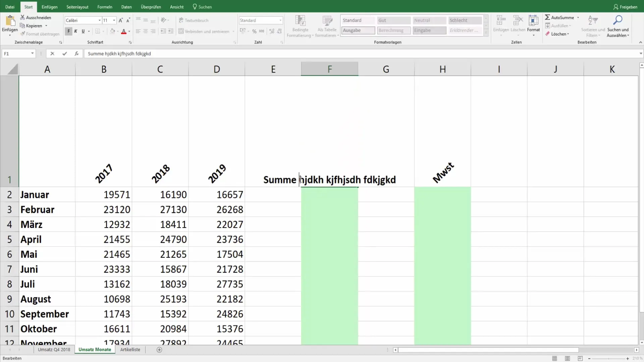Click Ausschneiden scissors icon

click(x=22, y=17)
